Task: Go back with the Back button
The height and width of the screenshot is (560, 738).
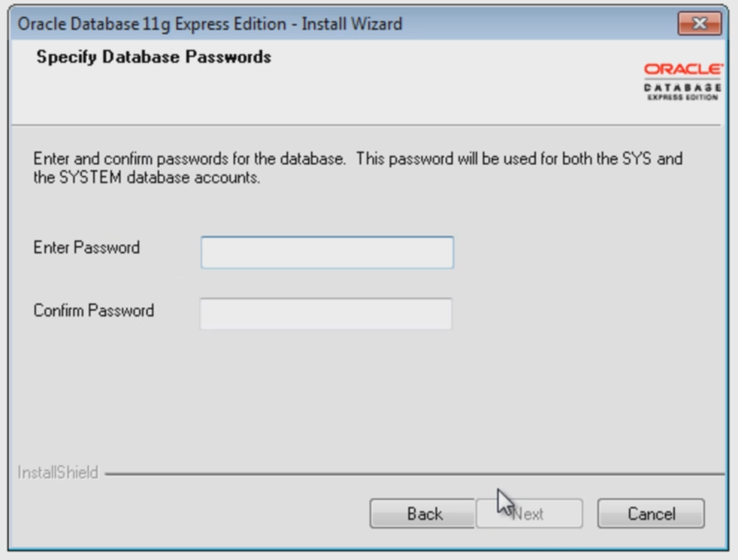Action: [x=422, y=514]
